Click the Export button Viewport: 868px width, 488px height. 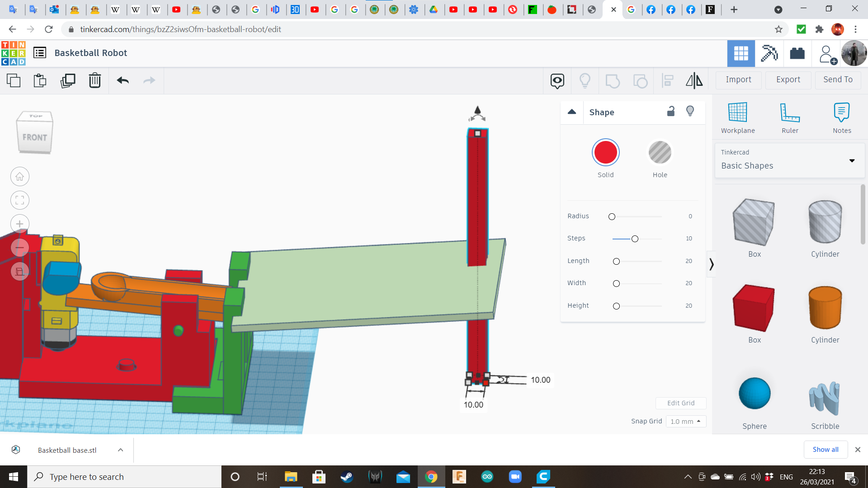[x=788, y=80]
